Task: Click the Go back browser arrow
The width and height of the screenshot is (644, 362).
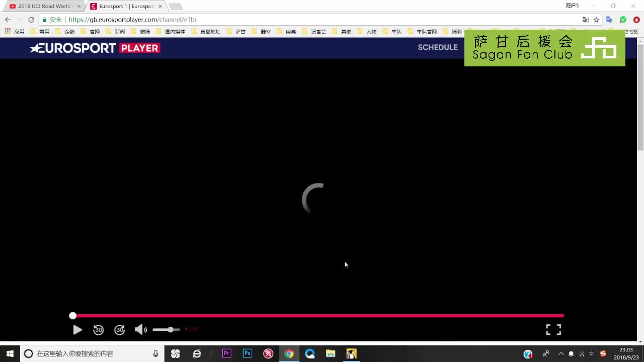Action: (x=8, y=20)
